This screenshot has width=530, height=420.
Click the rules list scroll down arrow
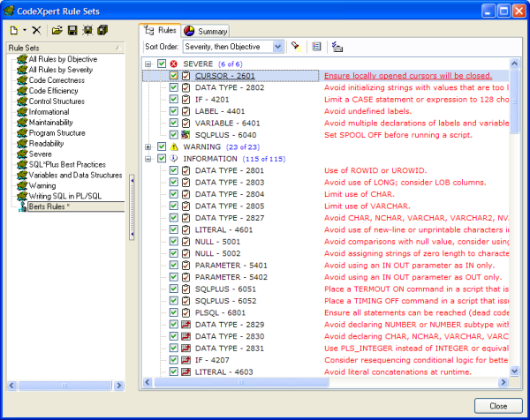pyautogui.click(x=514, y=371)
